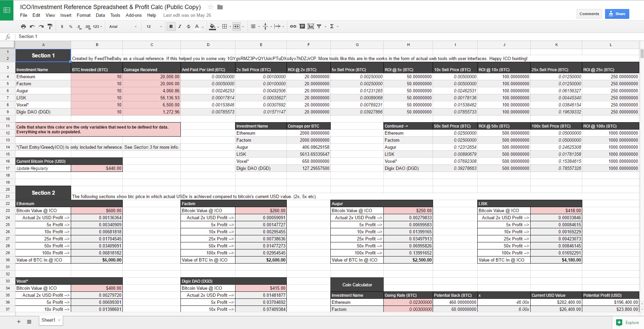Click the Print icon

(23, 27)
